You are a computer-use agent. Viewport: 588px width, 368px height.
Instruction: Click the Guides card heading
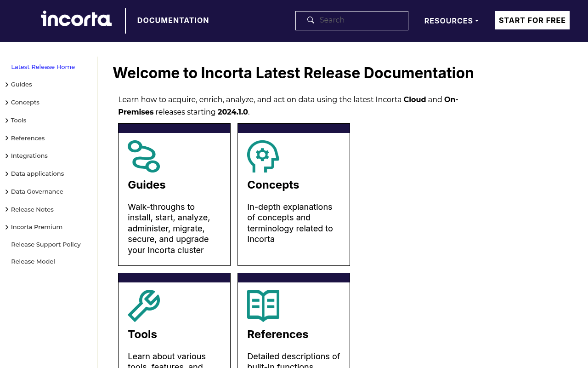click(x=147, y=185)
